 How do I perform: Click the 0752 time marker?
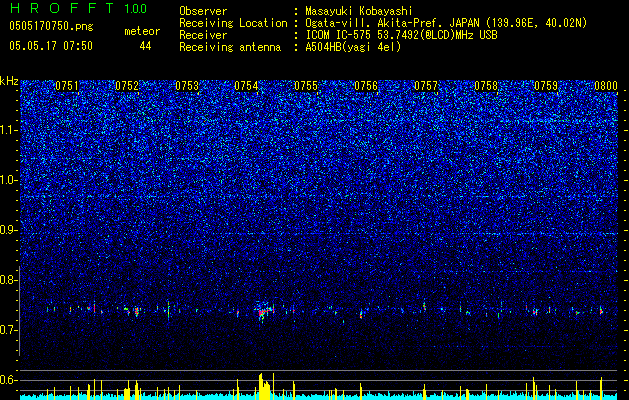coord(127,86)
